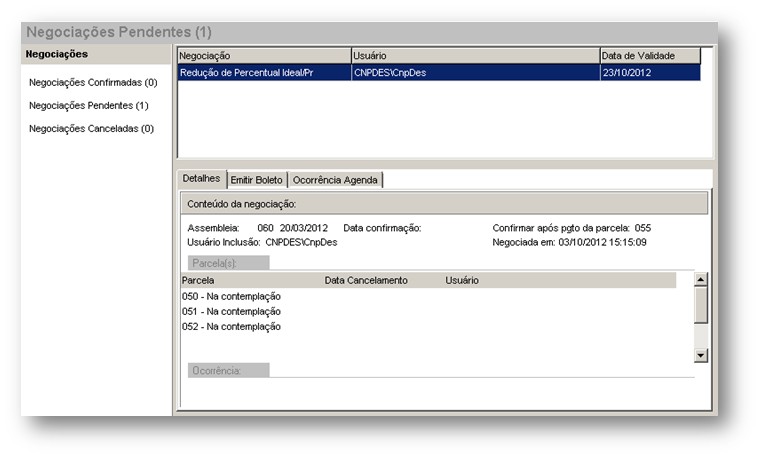Click the Parcela(s): section label
The height and width of the screenshot is (458, 760).
228,263
